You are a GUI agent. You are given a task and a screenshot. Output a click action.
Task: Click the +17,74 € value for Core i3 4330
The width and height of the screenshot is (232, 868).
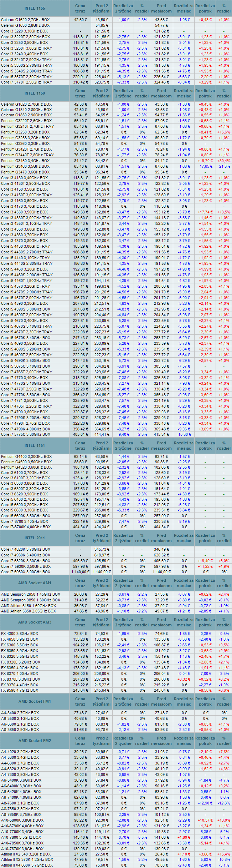coord(205,212)
